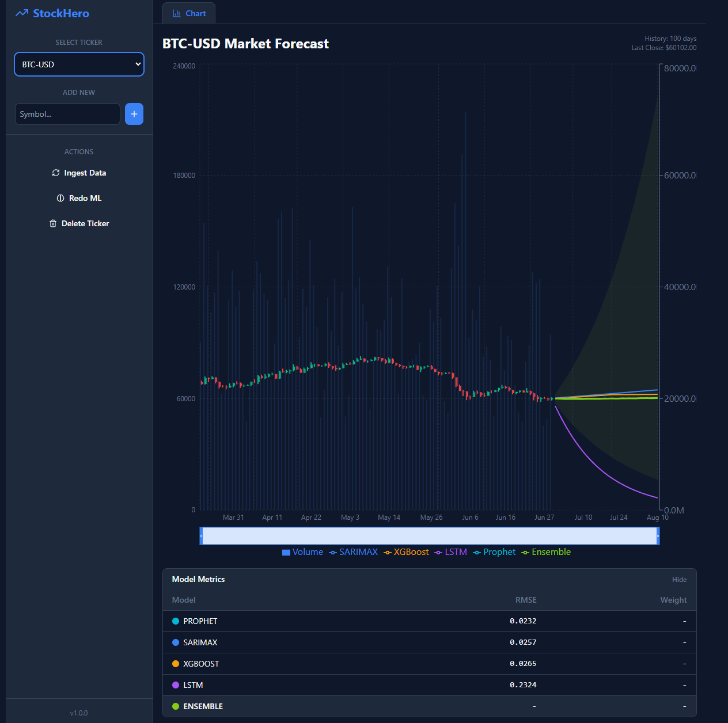Image resolution: width=728 pixels, height=723 pixels.
Task: Click the LSTM RMSE value 0.2324
Action: (523, 685)
